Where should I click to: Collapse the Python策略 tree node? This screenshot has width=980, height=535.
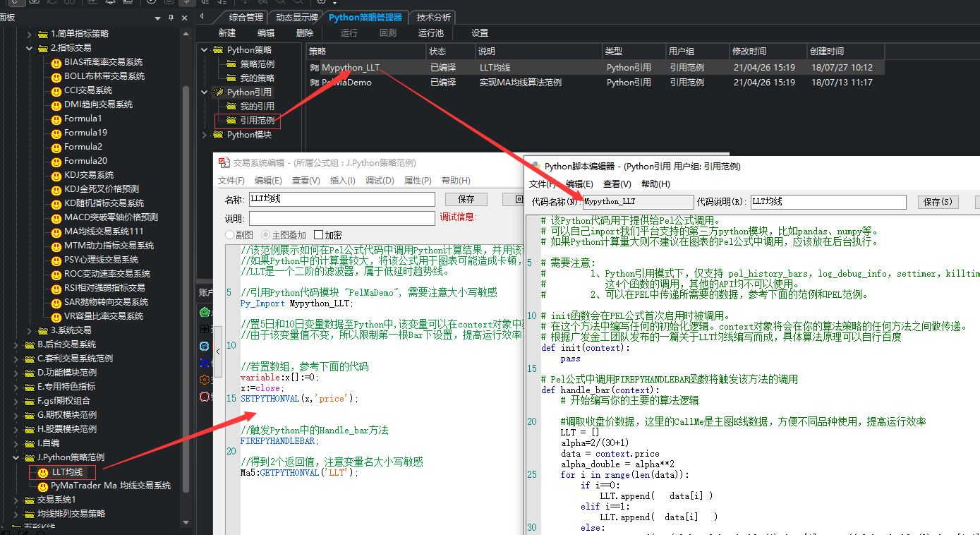coord(205,50)
